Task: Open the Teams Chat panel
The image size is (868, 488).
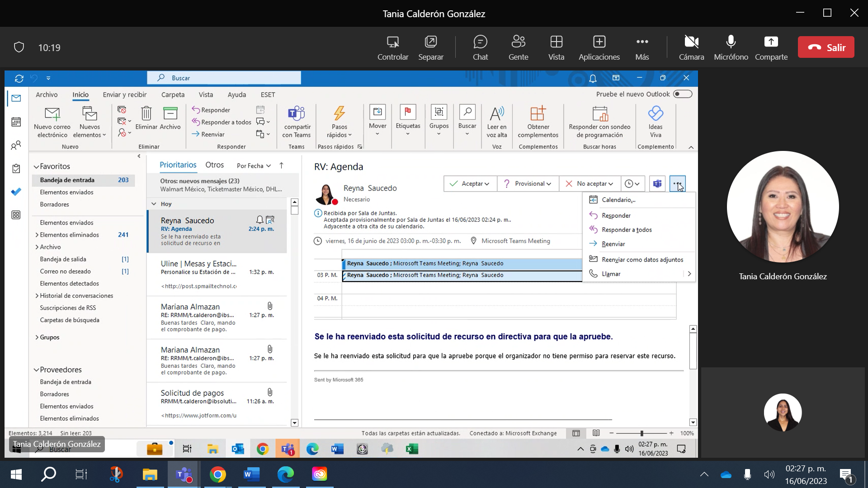Action: pos(480,47)
